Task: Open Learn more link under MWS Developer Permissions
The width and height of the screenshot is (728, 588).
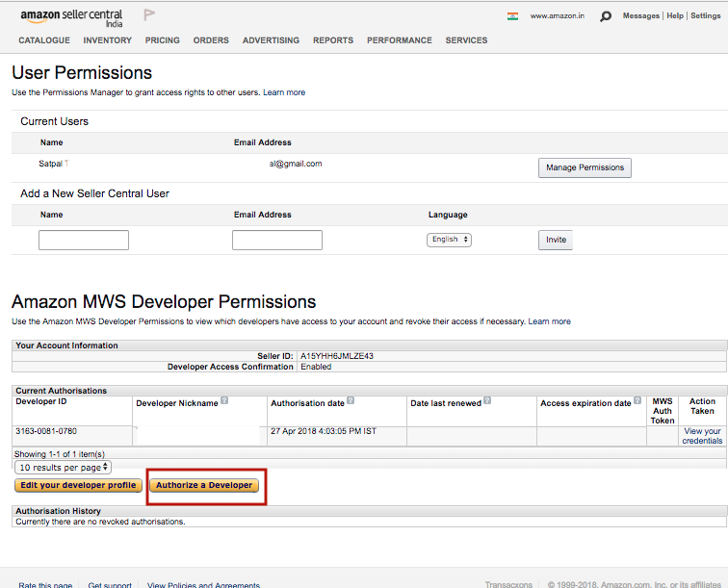Action: [x=549, y=321]
